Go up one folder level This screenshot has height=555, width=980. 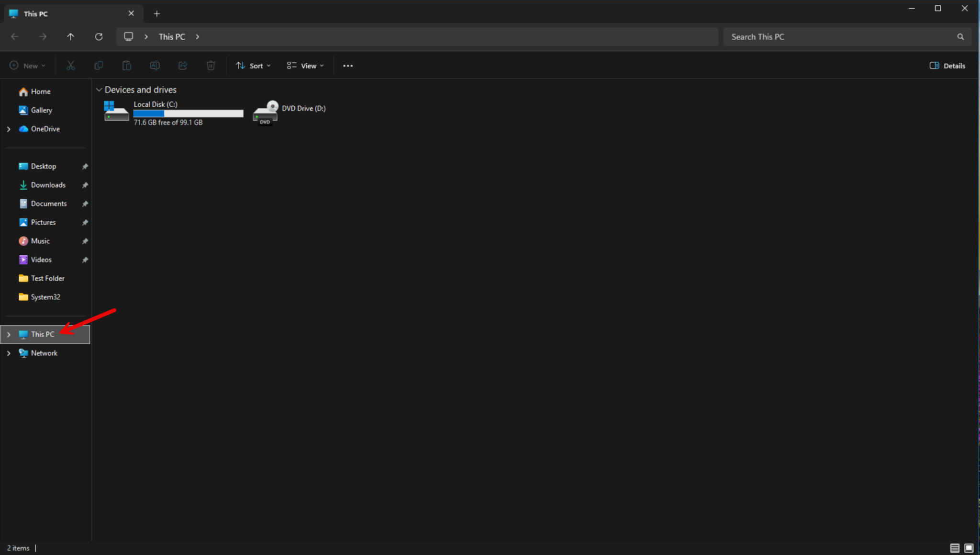pyautogui.click(x=71, y=37)
